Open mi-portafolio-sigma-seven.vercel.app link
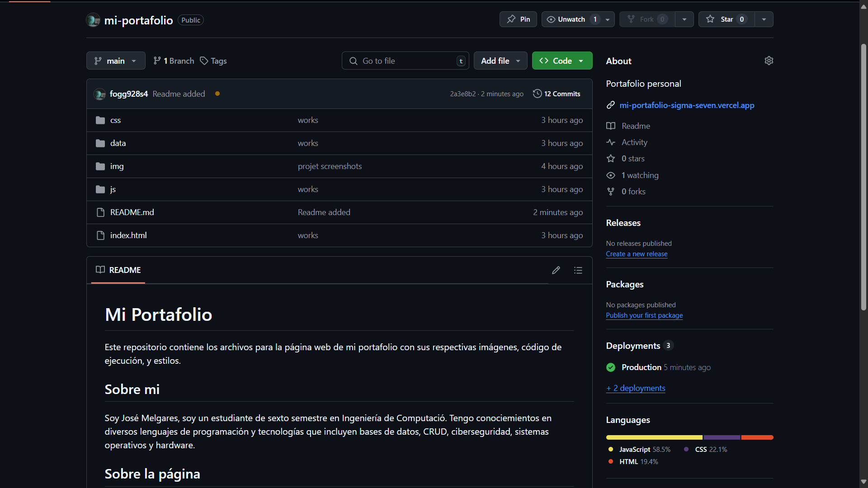 click(686, 105)
